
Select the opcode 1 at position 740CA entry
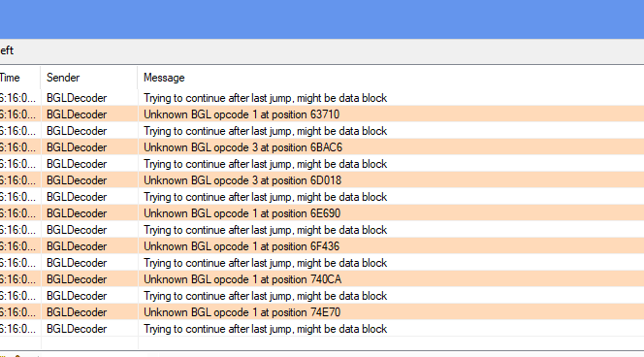tap(322, 279)
